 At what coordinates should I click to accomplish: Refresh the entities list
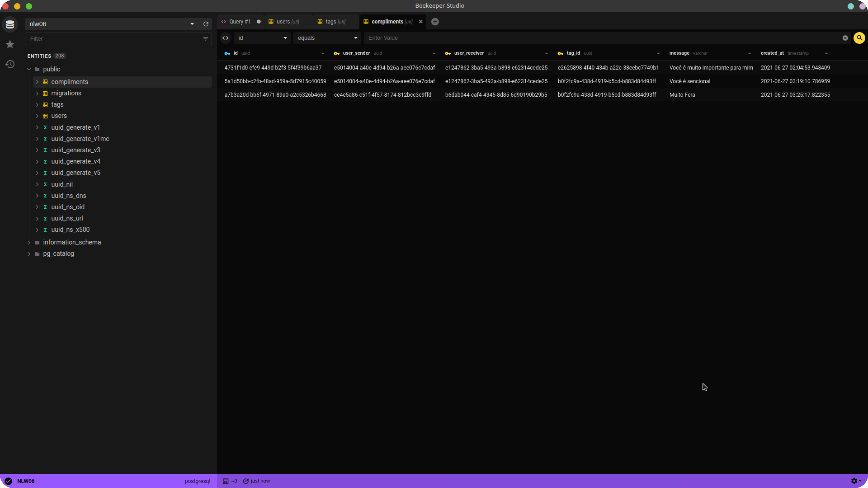tap(206, 24)
